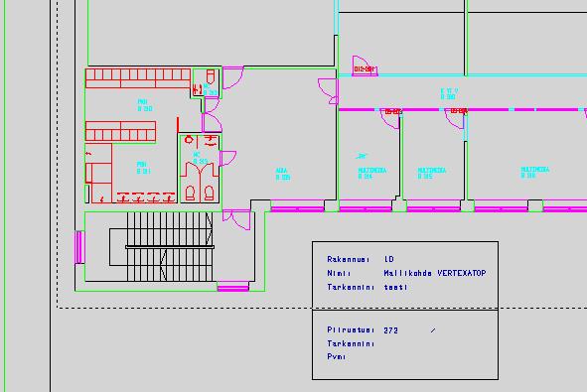Select the magenta window on stairwell's left wall
Screen dimensions: 587x392
pos(79,247)
